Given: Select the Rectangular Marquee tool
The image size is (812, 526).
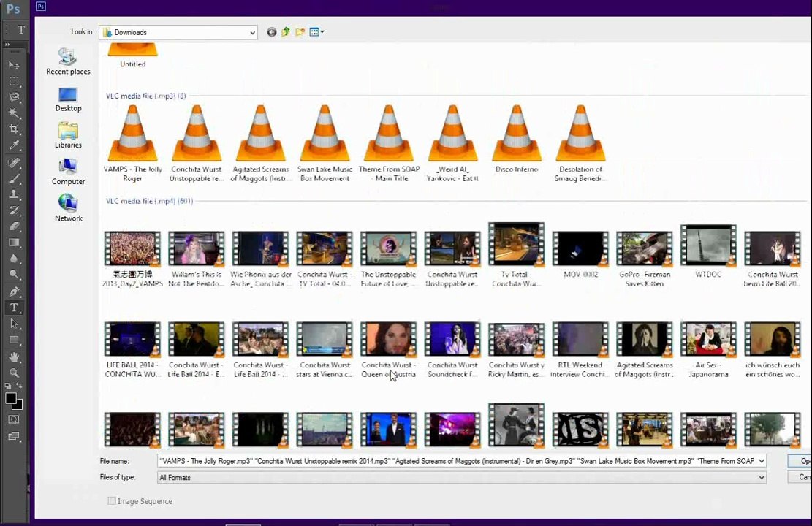Looking at the screenshot, I should [14, 81].
